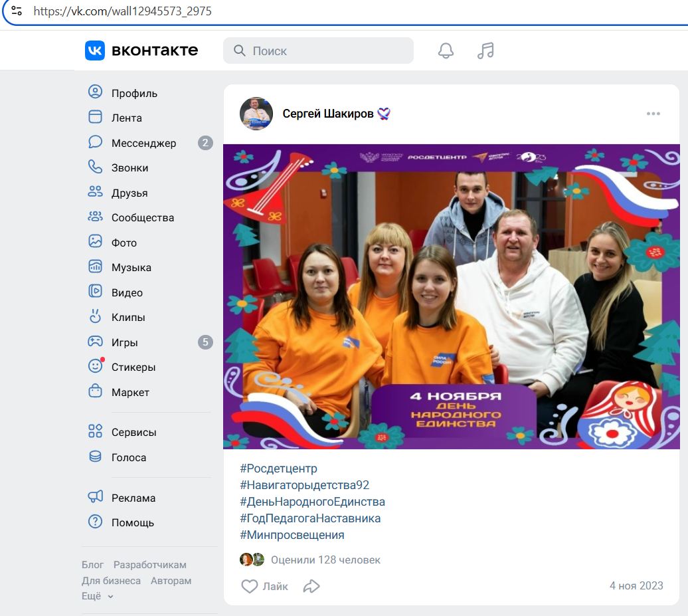This screenshot has width=688, height=616.
Task: Click the Игры notification badge 5
Action: click(x=205, y=342)
